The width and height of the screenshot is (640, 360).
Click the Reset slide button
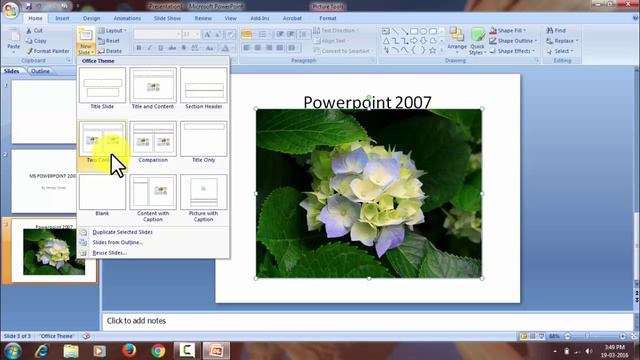click(x=109, y=41)
